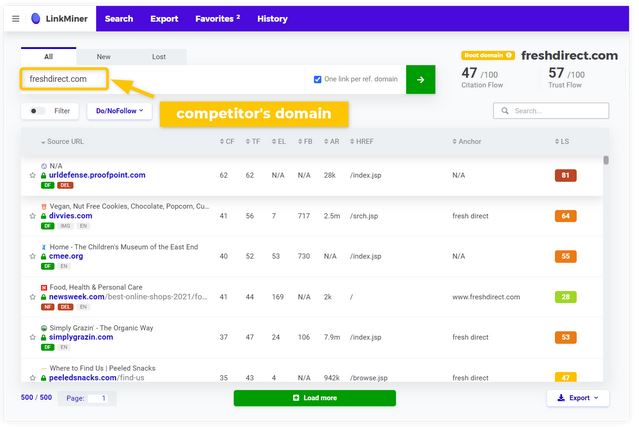Viewport: 639px width, 427px height.
Task: Sort by HREF column
Action: (x=361, y=141)
